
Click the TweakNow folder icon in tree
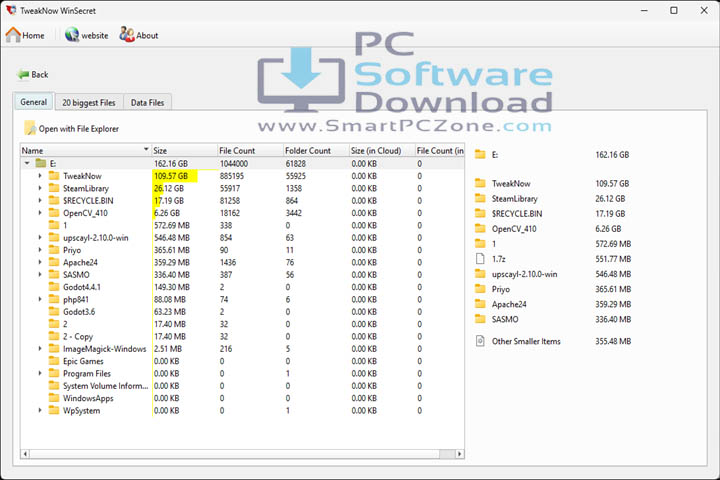coord(54,175)
